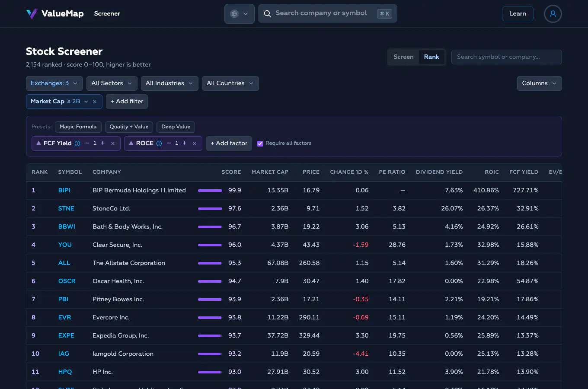Open the BBWI symbol link
The width and height of the screenshot is (588, 389).
pos(67,227)
